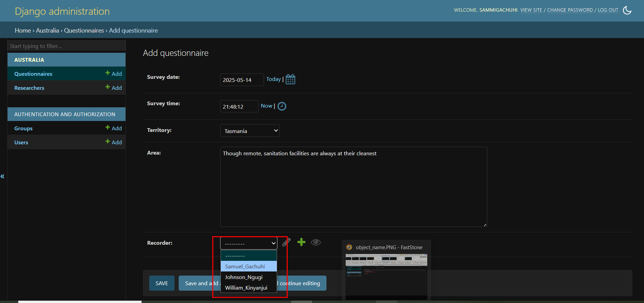Expand the Territory dropdown showing Tasmania
The width and height of the screenshot is (644, 303).
[250, 131]
